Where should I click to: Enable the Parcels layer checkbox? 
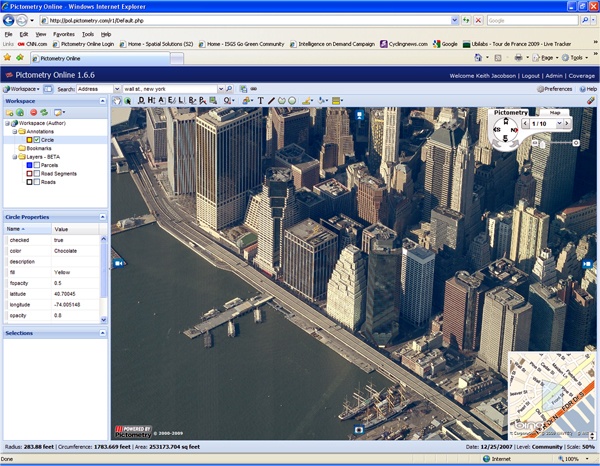pyautogui.click(x=37, y=165)
